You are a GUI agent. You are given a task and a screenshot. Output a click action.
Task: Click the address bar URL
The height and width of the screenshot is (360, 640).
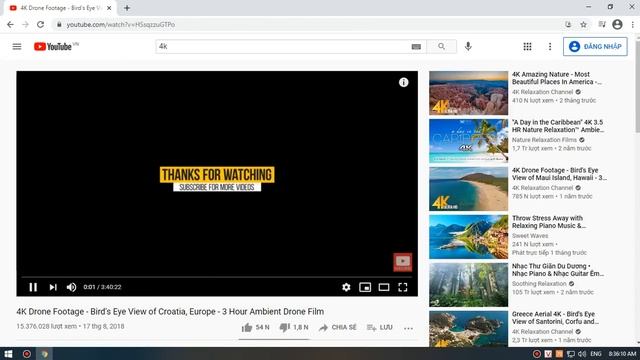point(121,24)
